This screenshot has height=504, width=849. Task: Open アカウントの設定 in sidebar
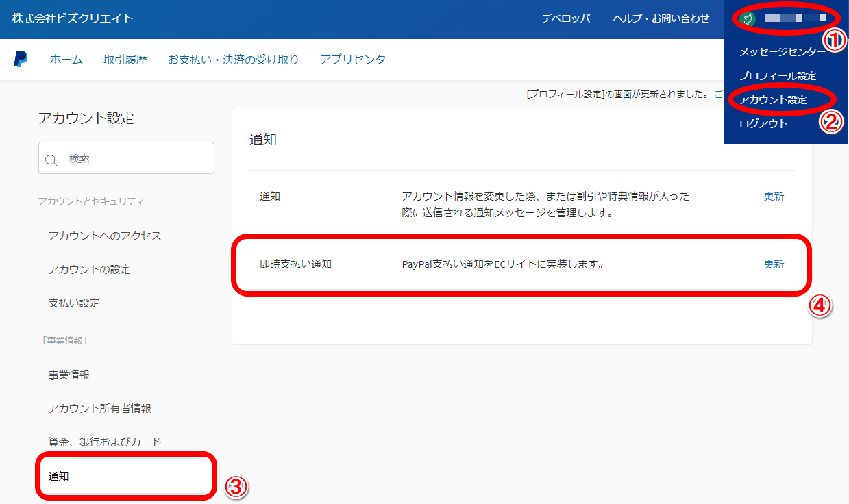(x=89, y=270)
